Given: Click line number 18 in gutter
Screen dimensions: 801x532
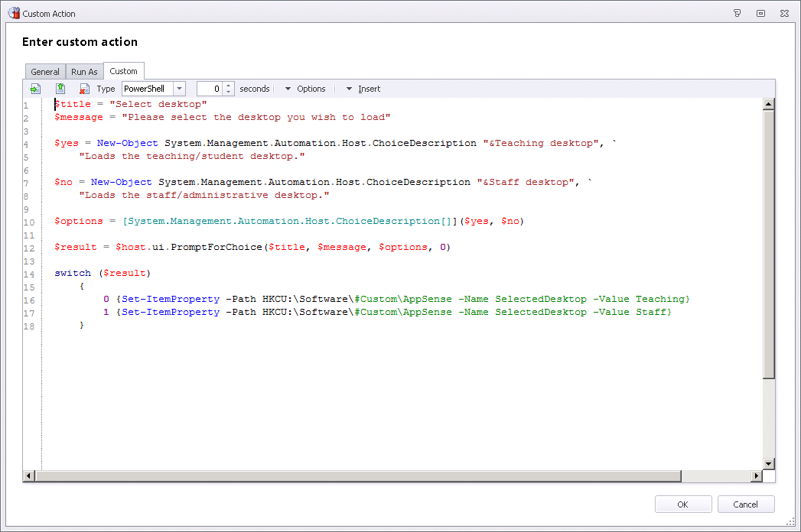Looking at the screenshot, I should pos(29,326).
